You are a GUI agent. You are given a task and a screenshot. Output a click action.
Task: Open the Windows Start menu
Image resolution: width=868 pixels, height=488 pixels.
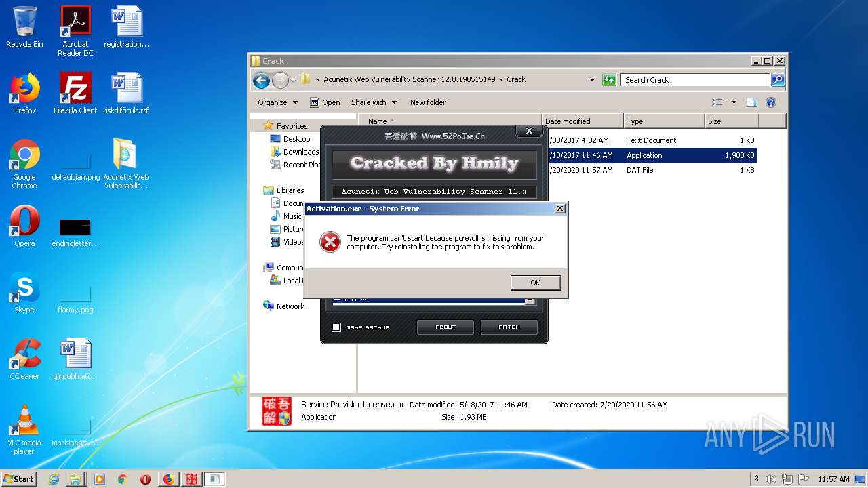(19, 479)
